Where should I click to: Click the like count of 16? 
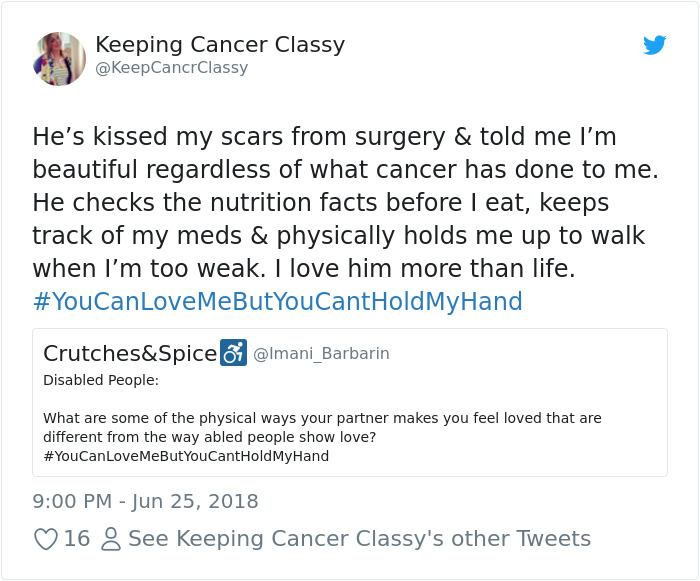[77, 539]
